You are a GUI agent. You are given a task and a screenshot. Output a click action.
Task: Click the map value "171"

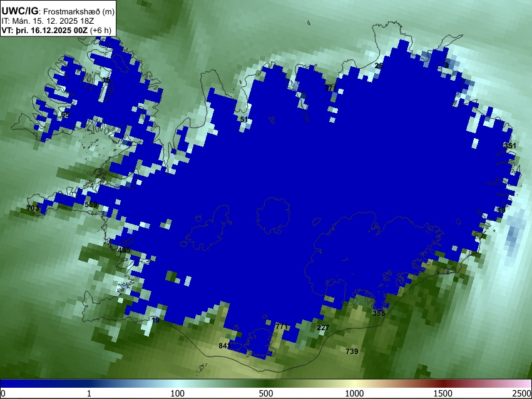point(330,88)
